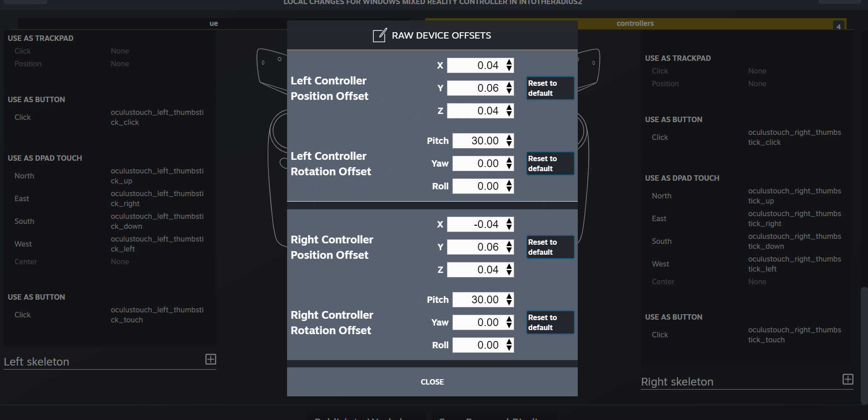Click the Left Controller Yaw input field
Image resolution: width=868 pixels, height=420 pixels.
tap(478, 163)
